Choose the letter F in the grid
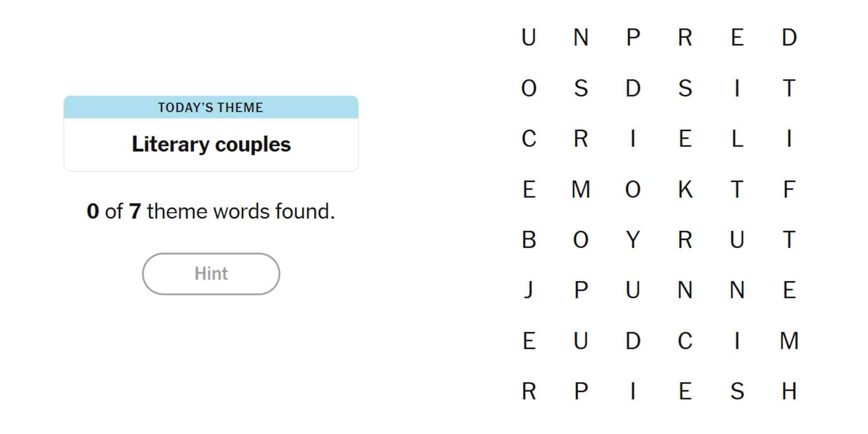Image resolution: width=868 pixels, height=434 pixels. (x=789, y=189)
